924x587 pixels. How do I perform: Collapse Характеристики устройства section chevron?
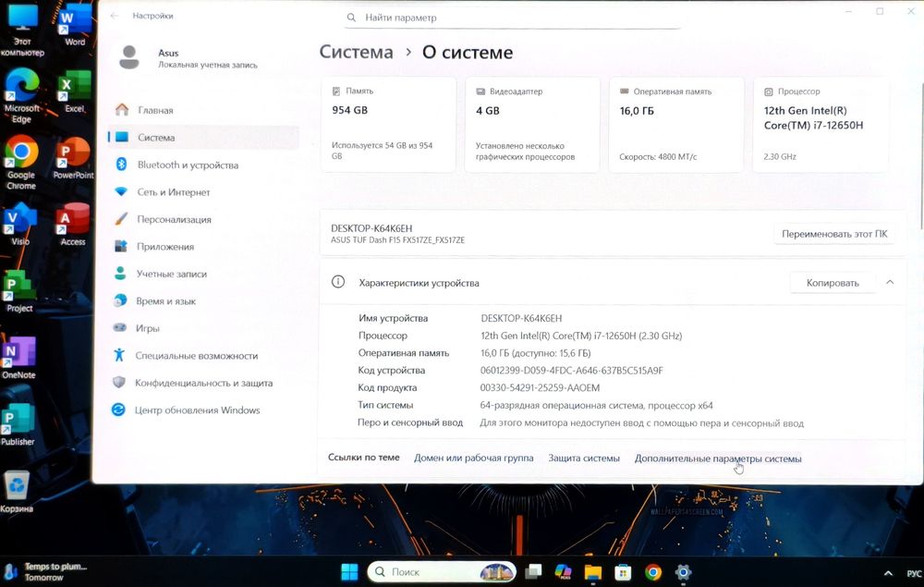coord(890,282)
